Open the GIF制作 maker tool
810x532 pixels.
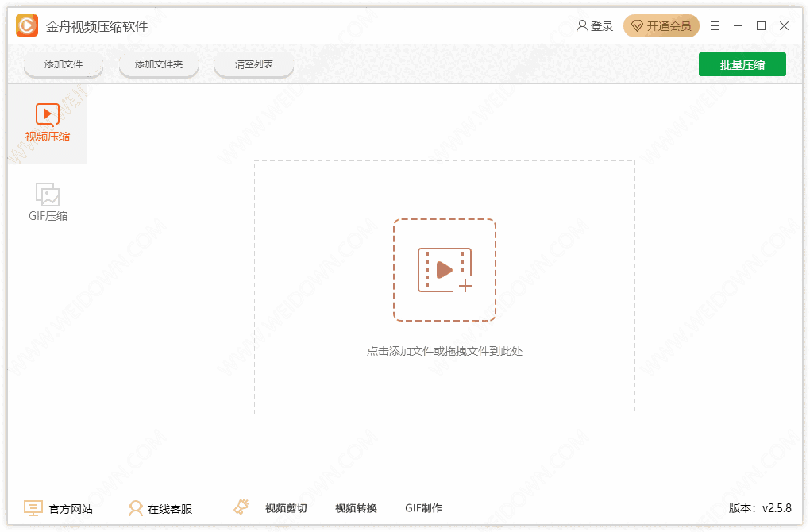[423, 508]
